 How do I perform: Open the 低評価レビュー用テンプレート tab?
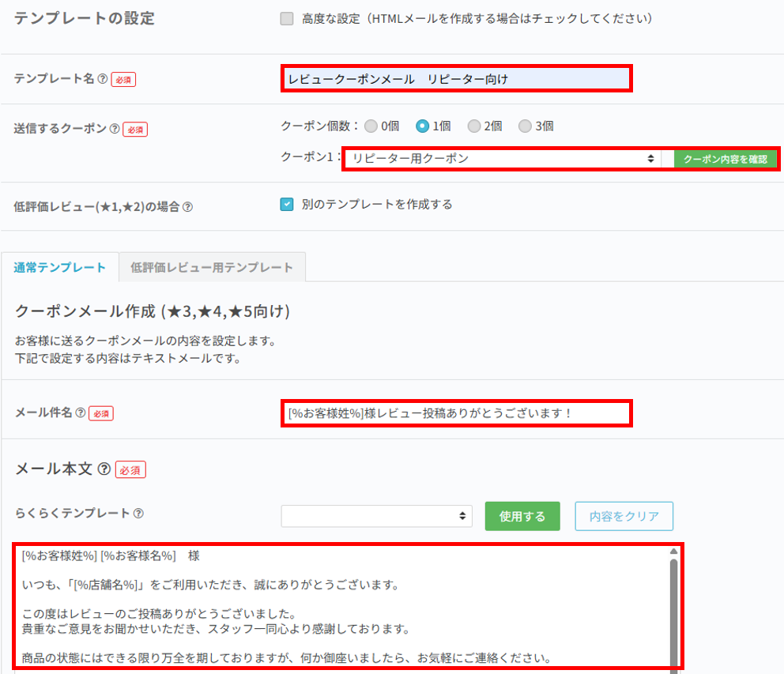pyautogui.click(x=212, y=267)
